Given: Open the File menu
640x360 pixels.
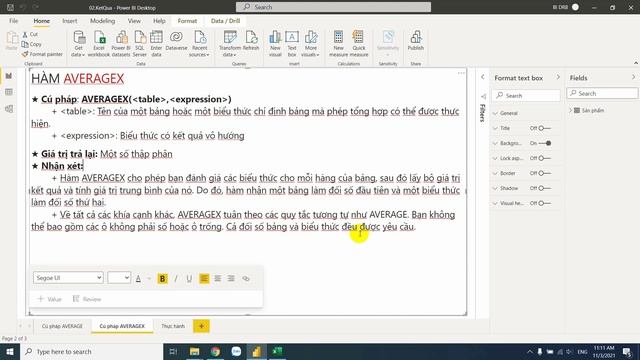Looking at the screenshot, I should click(x=13, y=21).
